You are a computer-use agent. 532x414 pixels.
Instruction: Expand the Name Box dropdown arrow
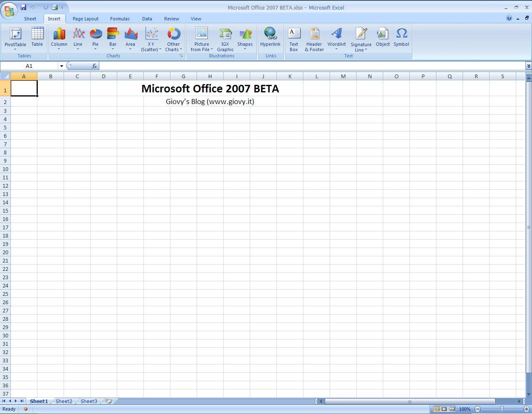click(x=62, y=66)
